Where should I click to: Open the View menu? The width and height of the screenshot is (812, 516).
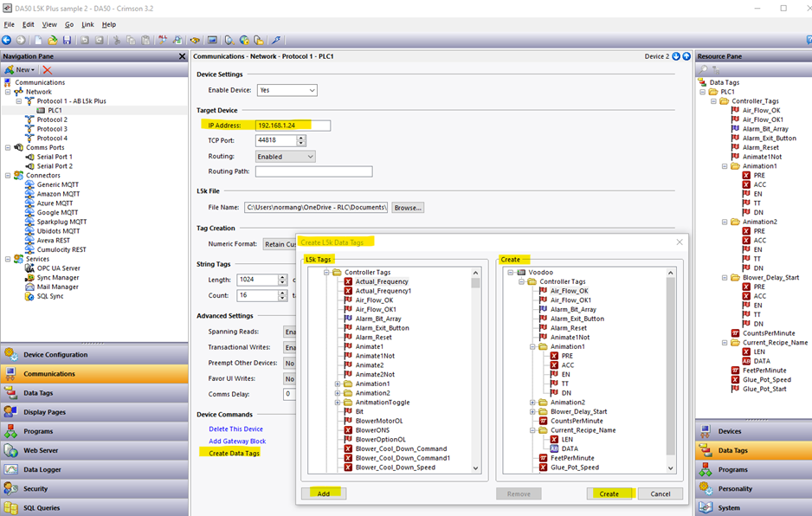pyautogui.click(x=49, y=24)
